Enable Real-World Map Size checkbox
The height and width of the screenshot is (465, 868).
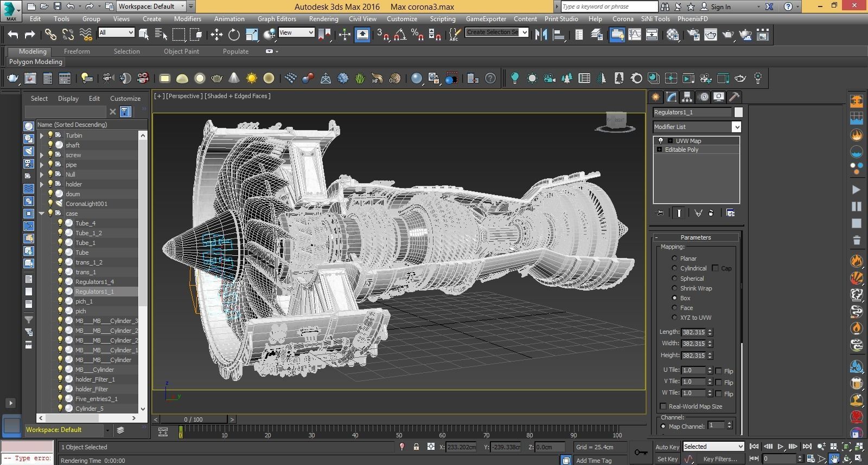(663, 406)
